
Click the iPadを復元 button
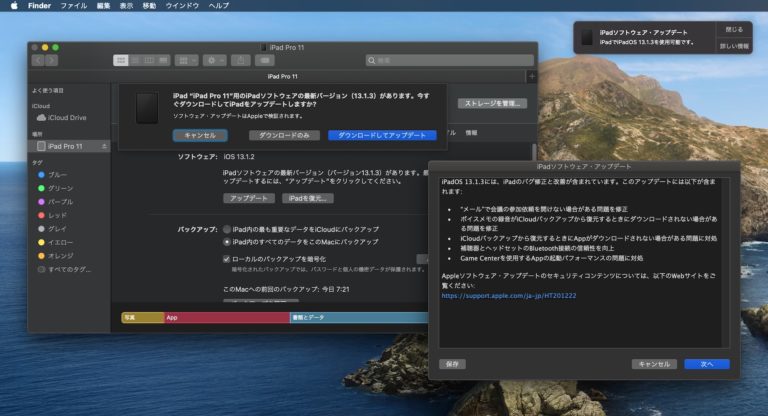point(308,198)
